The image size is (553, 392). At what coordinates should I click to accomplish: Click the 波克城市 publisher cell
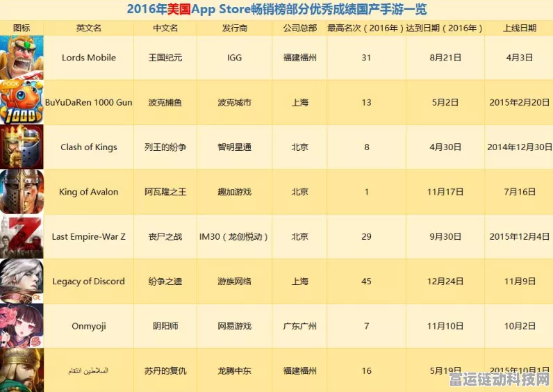pos(234,102)
